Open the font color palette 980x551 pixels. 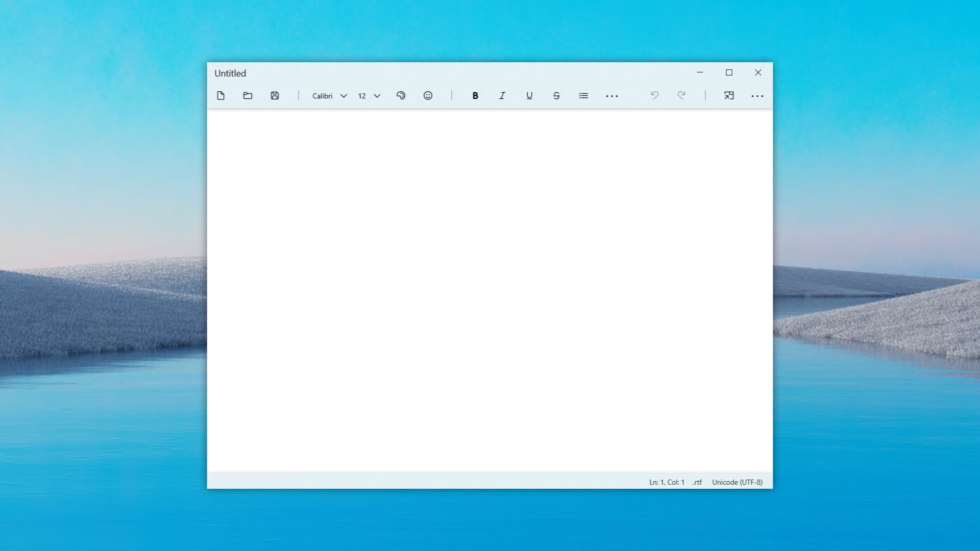401,95
